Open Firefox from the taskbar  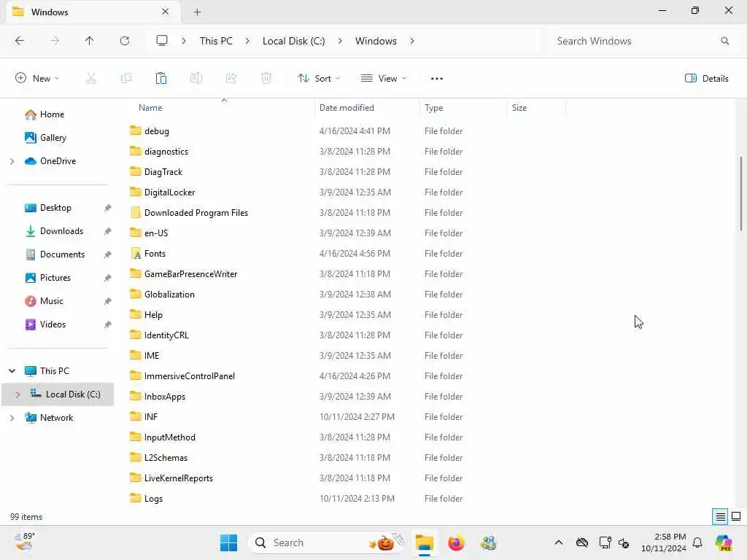pyautogui.click(x=456, y=542)
